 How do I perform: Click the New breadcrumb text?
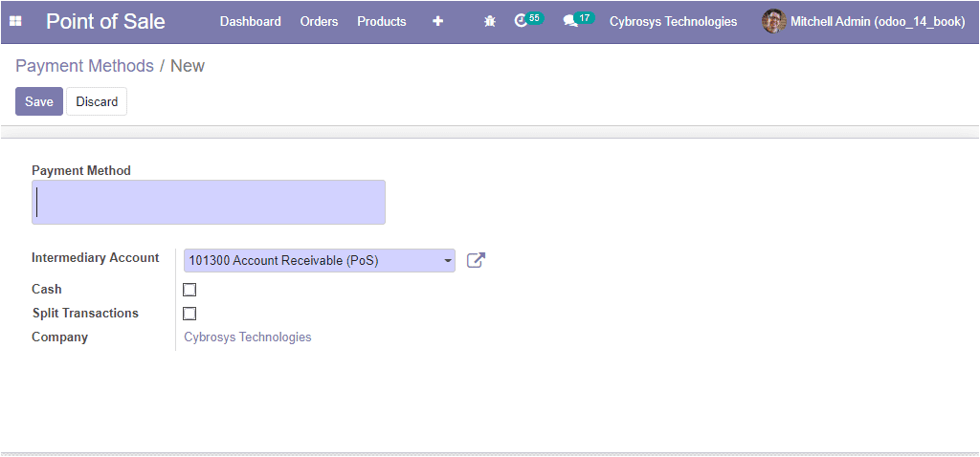pos(188,66)
